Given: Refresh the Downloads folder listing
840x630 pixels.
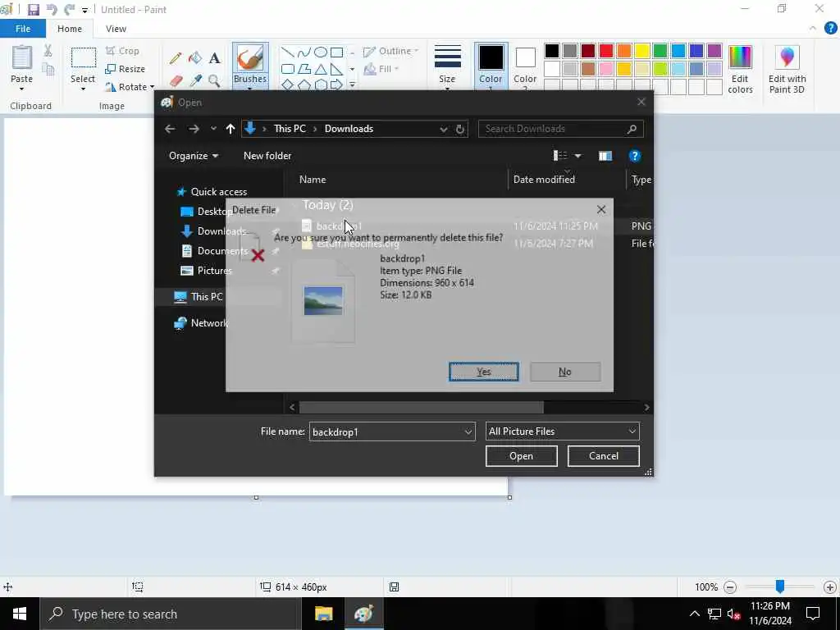Looking at the screenshot, I should coord(459,129).
